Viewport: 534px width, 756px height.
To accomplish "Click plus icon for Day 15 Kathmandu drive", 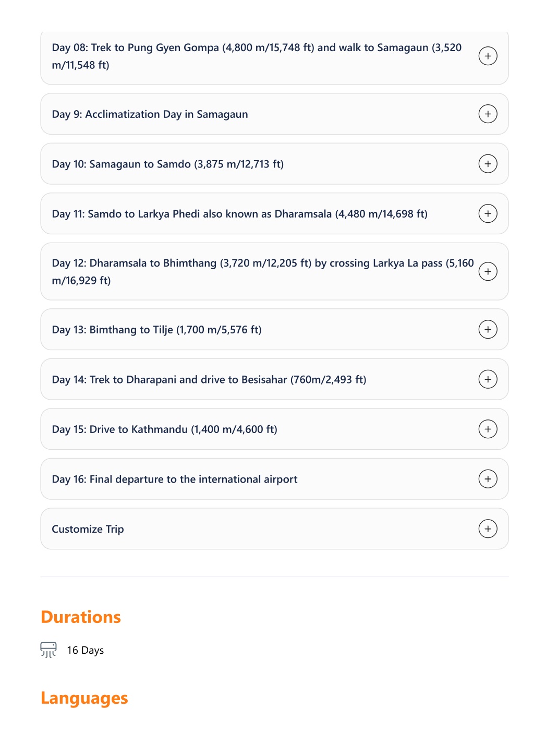I will [x=488, y=429].
